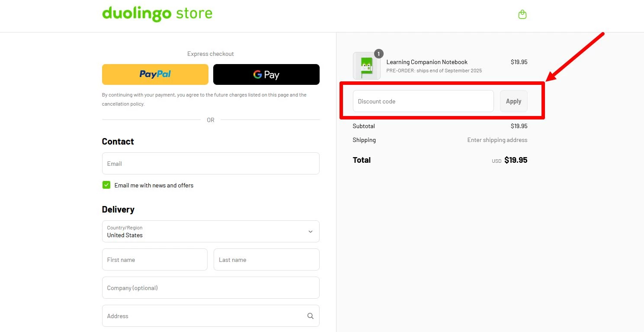644x332 pixels.
Task: Focus the Address input box
Action: click(x=203, y=316)
